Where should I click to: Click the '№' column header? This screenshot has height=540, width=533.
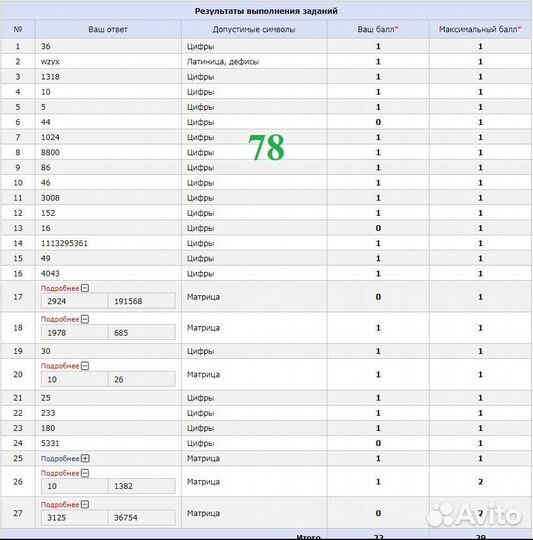pyautogui.click(x=18, y=29)
